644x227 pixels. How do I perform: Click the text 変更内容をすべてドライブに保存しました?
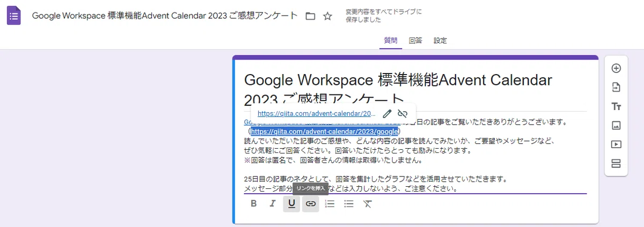point(384,16)
